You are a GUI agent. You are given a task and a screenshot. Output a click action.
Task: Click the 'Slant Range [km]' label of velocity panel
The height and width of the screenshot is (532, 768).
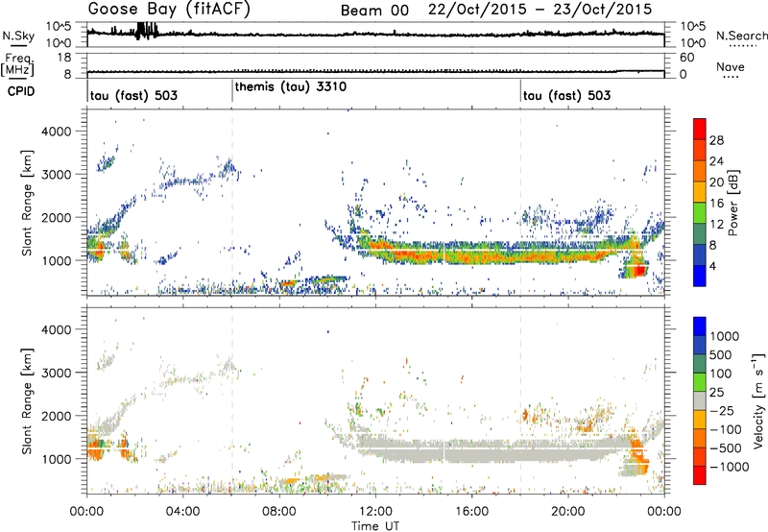pos(27,400)
